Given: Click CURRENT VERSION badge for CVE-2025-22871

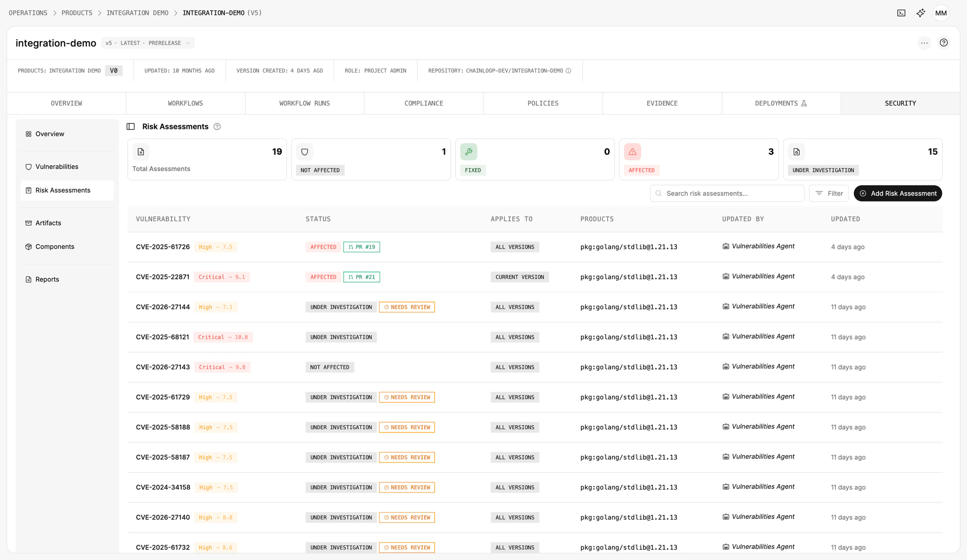Looking at the screenshot, I should pyautogui.click(x=520, y=277).
